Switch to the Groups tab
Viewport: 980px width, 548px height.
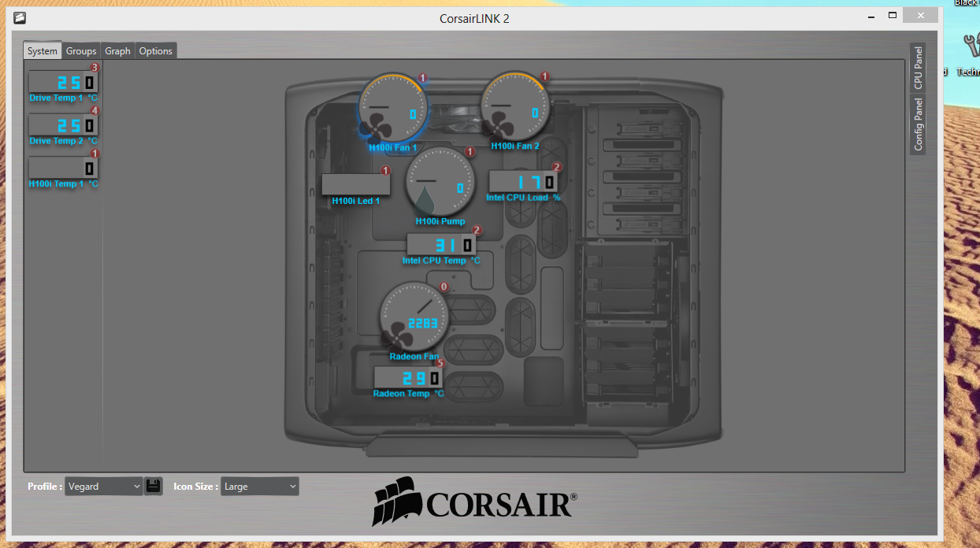pos(81,50)
